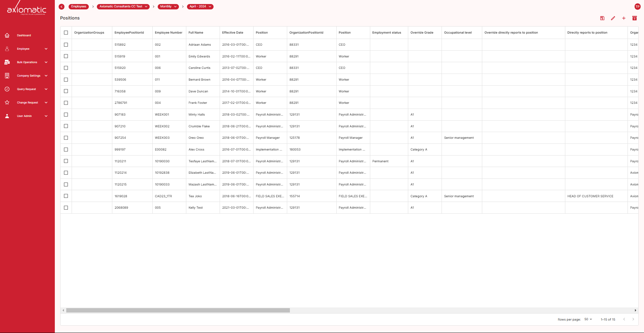
Task: Click the Company Settings building icon
Action: click(x=7, y=76)
